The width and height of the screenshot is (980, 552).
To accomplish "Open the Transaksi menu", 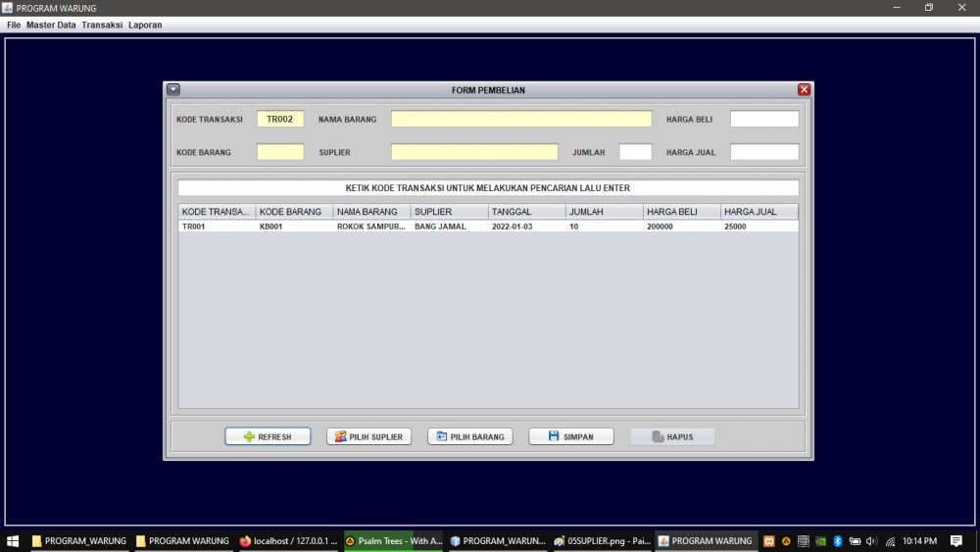I will [102, 25].
